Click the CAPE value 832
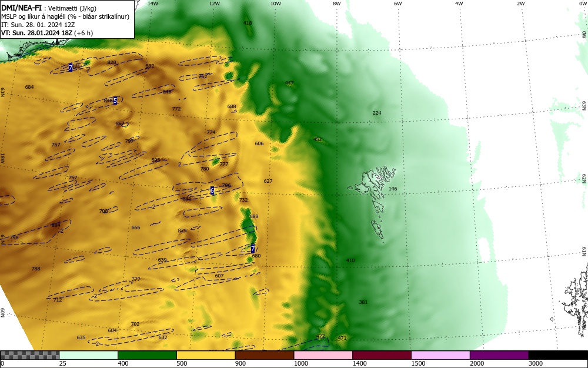Image resolution: width=588 pixels, height=368 pixels. pos(150,66)
